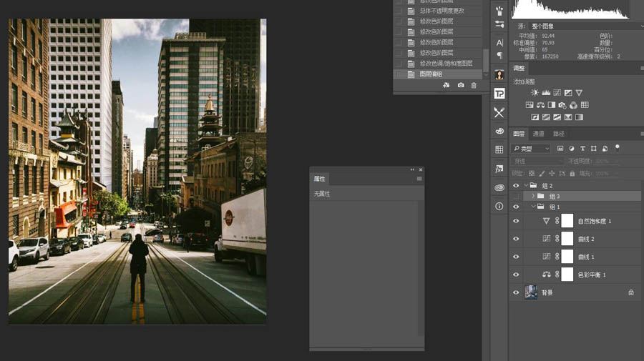Viewport: 644px width, 361px height.
Task: Open the TP plugin panel icon
Action: [x=499, y=94]
